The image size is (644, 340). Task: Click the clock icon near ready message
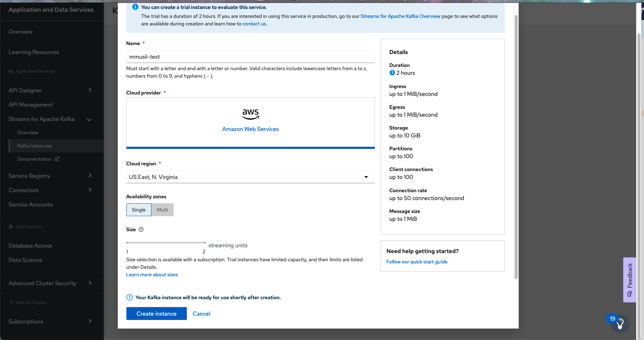coord(130,297)
